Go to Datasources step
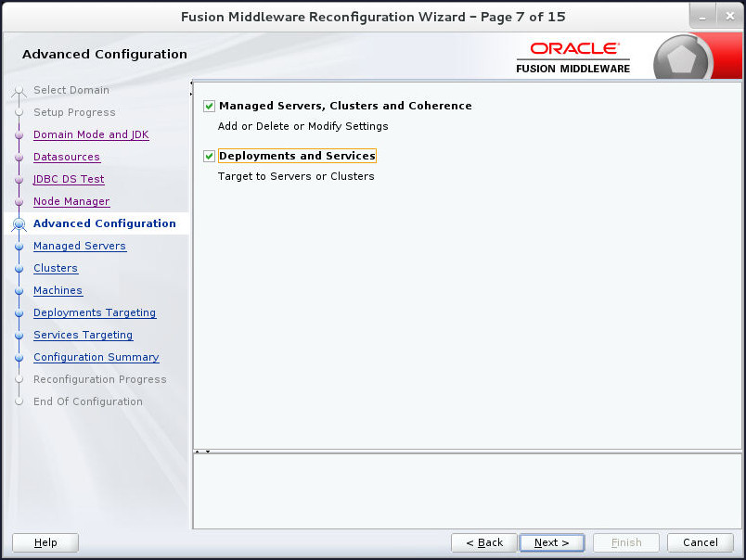Image resolution: width=746 pixels, height=560 pixels. coord(67,157)
